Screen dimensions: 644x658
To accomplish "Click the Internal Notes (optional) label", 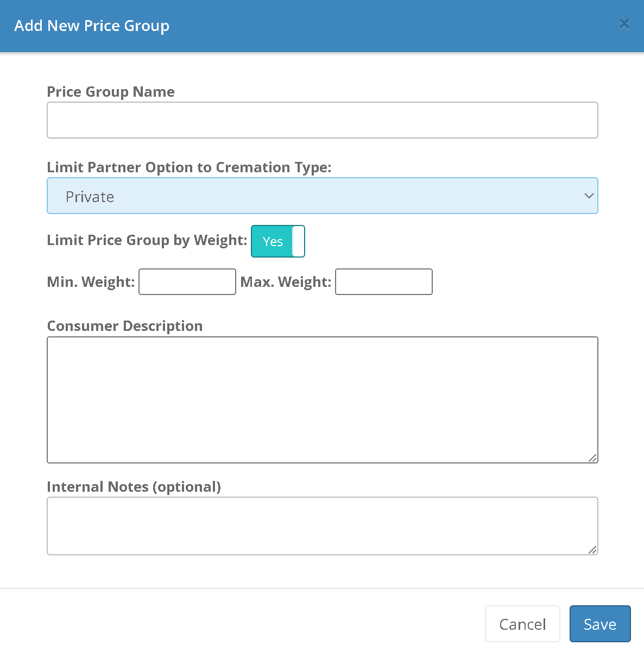I will (134, 487).
